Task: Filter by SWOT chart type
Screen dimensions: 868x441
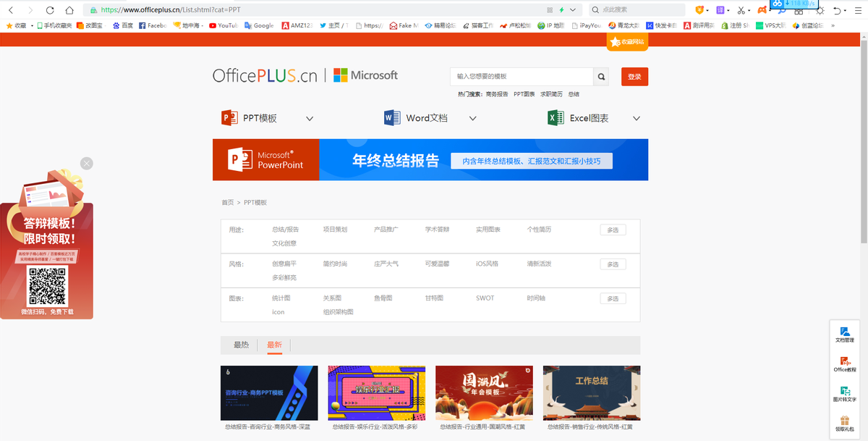Action: tap(485, 298)
